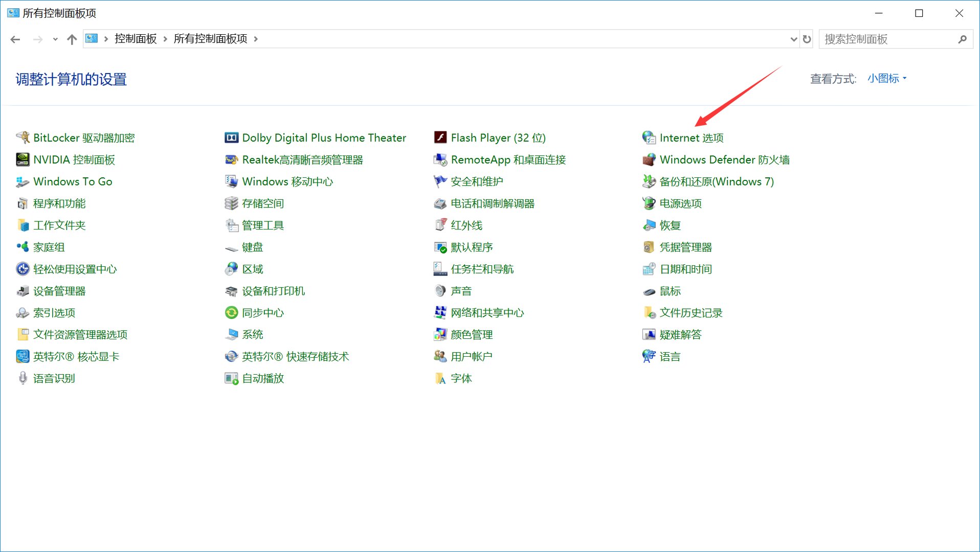The image size is (980, 552).
Task: Click the 网络和共享中心 icon
Action: coord(440,313)
